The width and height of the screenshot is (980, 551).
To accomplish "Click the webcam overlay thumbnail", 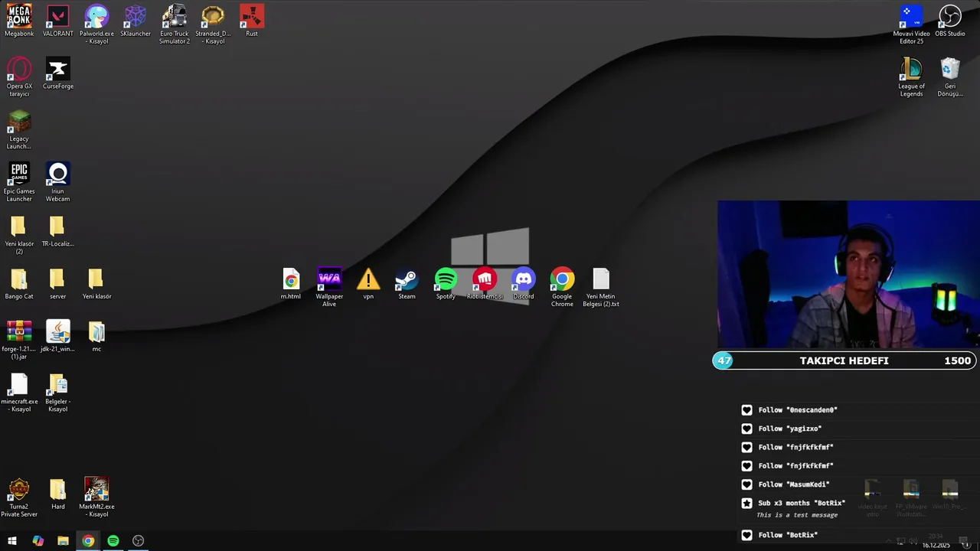I will click(848, 275).
